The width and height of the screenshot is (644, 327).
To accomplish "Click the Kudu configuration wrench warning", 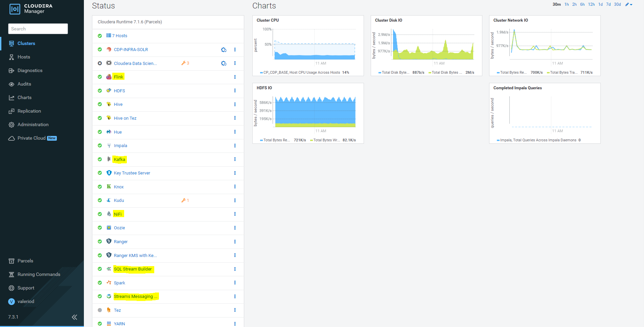I will 185,200.
